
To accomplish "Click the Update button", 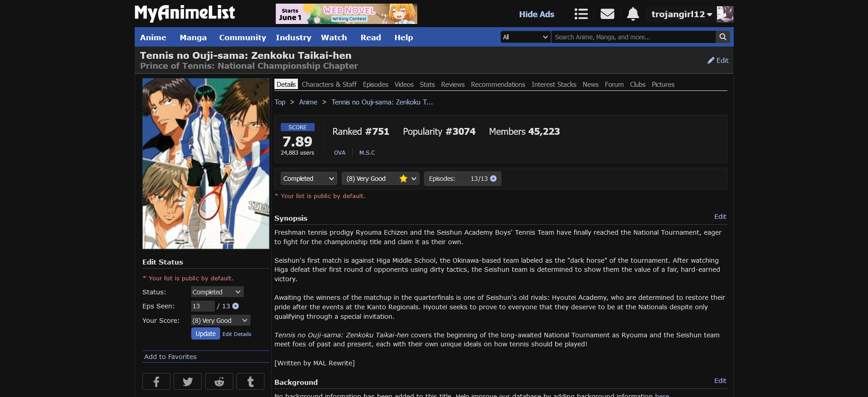I will [x=206, y=334].
